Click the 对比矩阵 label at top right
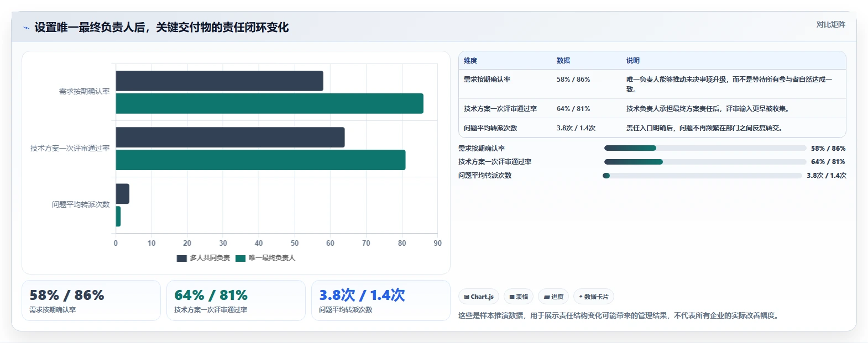Viewport: 868px width, 343px height. [830, 24]
